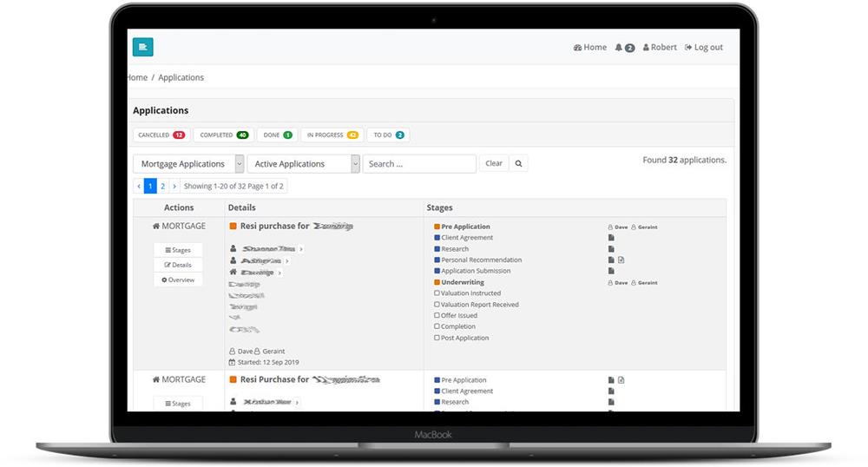Open the Mortgage Applications dropdown

coord(190,164)
